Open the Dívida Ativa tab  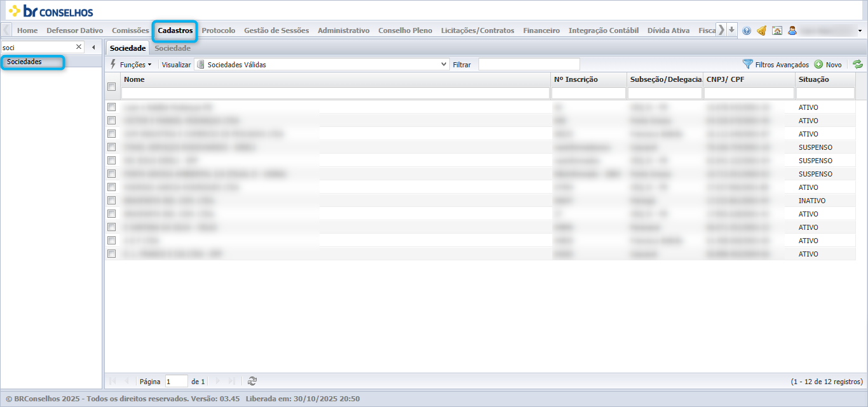point(668,30)
